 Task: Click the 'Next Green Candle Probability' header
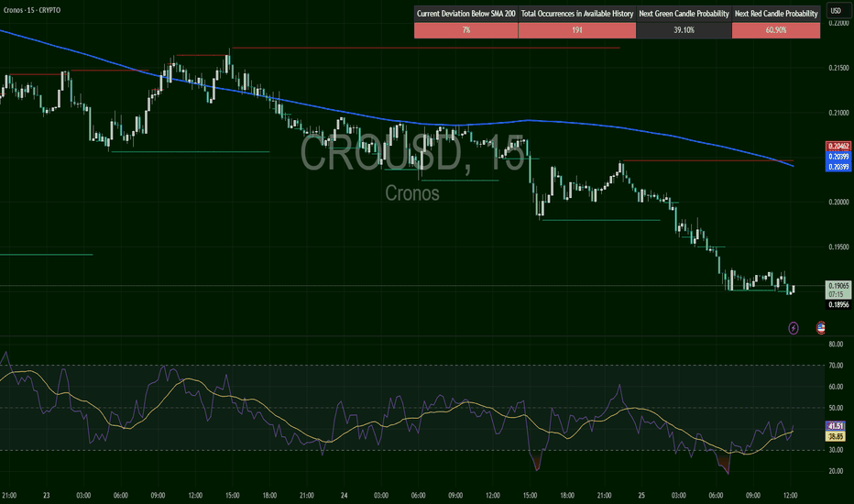[684, 14]
